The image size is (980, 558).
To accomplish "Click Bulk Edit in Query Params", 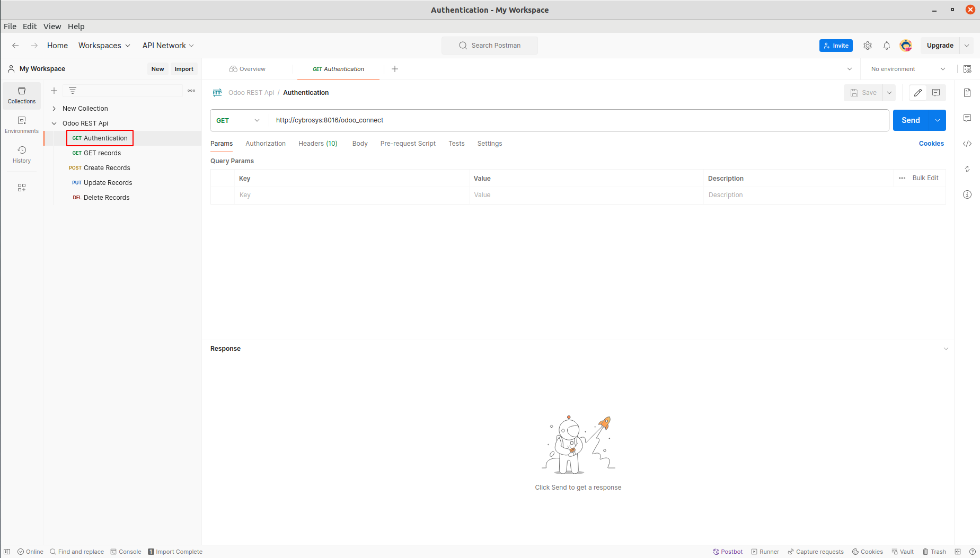I will click(925, 178).
